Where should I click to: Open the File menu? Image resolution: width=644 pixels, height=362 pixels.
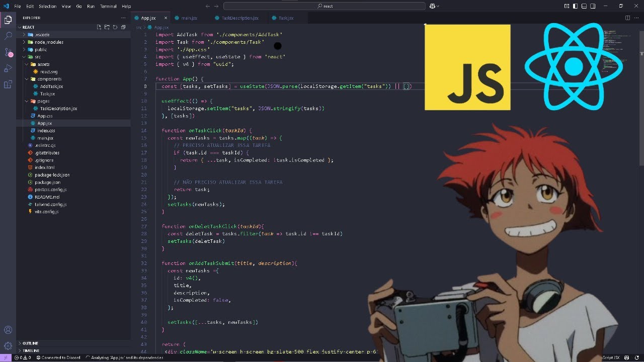click(x=18, y=6)
